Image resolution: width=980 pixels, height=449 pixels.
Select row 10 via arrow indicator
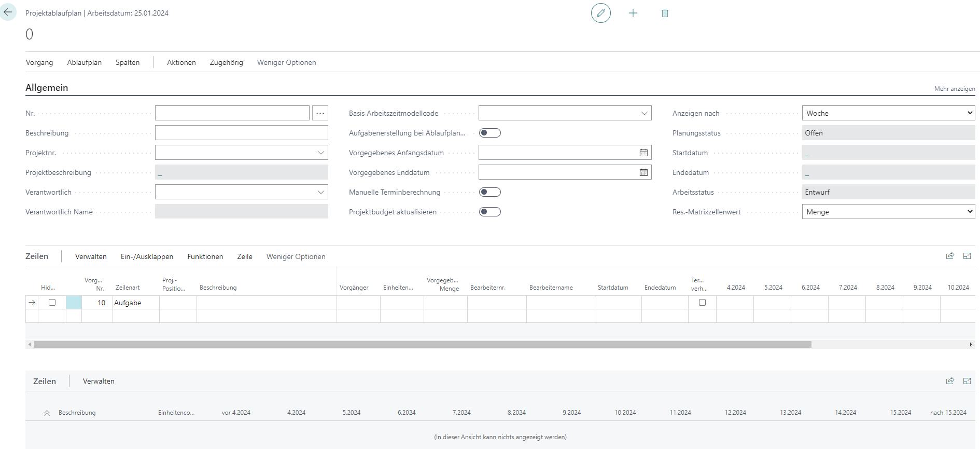32,303
